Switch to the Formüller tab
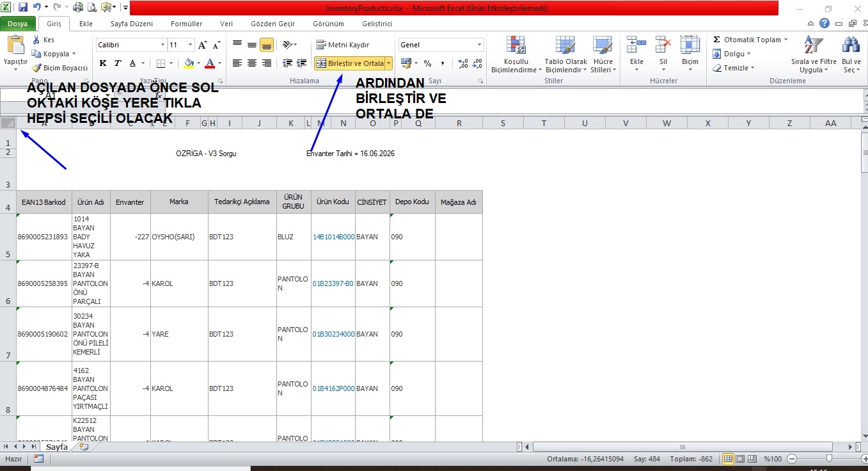The height and width of the screenshot is (471, 868). 186,24
